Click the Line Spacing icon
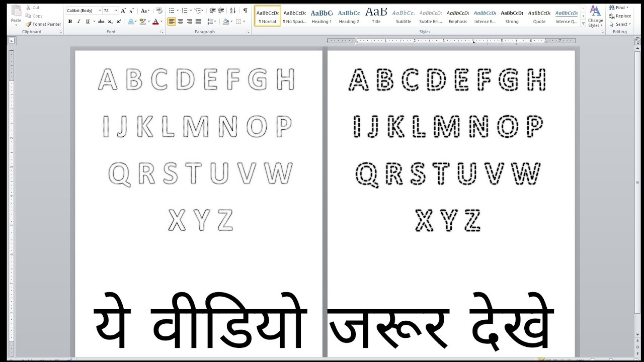The image size is (644, 362). (x=211, y=22)
